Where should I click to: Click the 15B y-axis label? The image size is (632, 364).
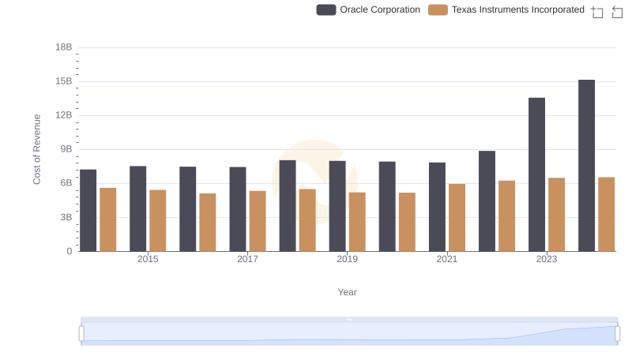64,81
